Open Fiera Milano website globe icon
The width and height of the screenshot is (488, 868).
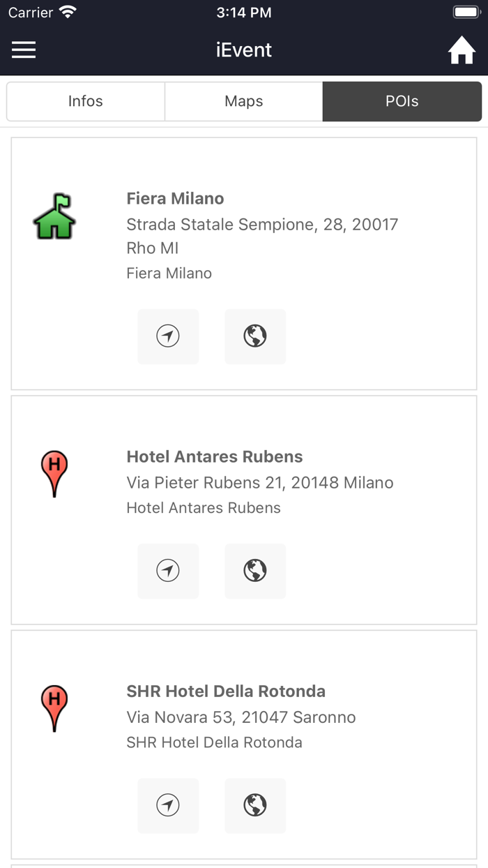tap(255, 336)
